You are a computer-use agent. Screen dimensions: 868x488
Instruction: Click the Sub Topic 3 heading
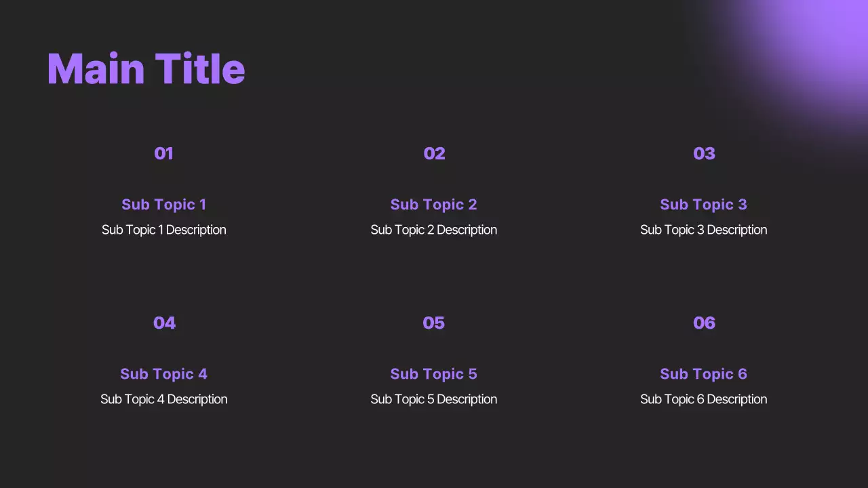(x=703, y=204)
